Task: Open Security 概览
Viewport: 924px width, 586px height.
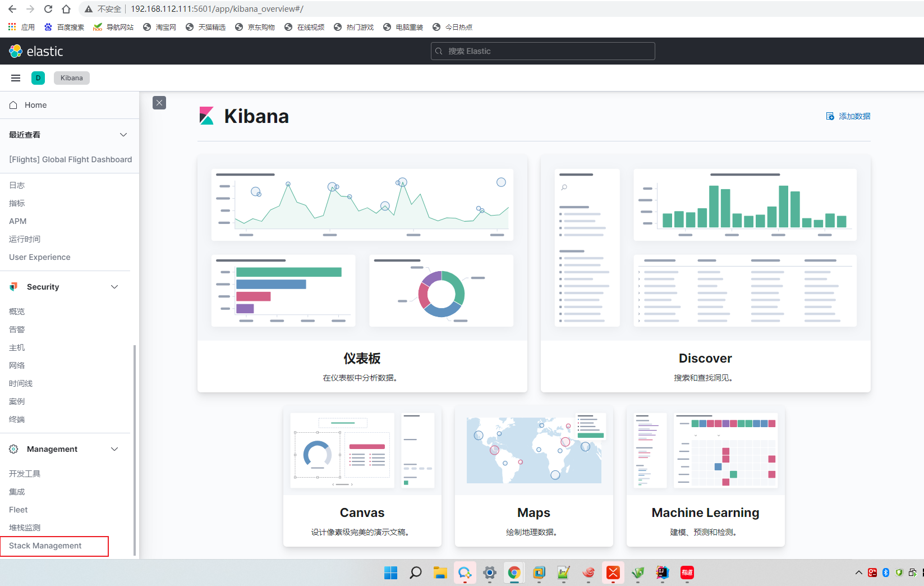Action: pyautogui.click(x=17, y=312)
